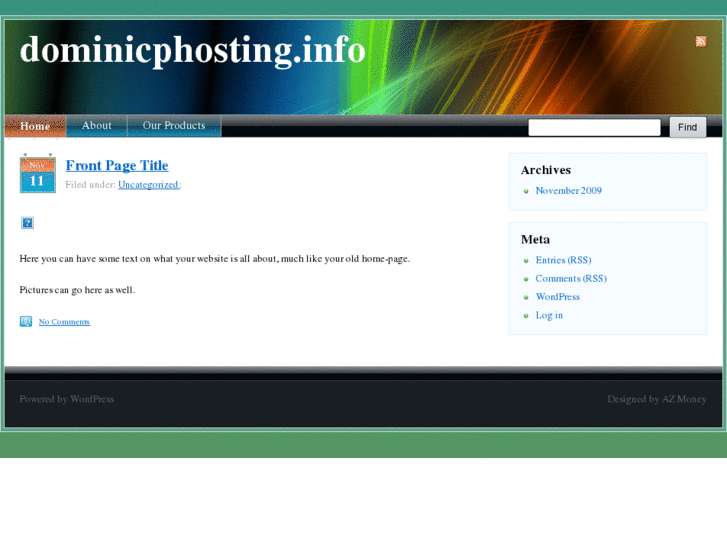Viewport: 727px width, 545px height.
Task: Open the RSS feed icon in header
Action: point(701,41)
